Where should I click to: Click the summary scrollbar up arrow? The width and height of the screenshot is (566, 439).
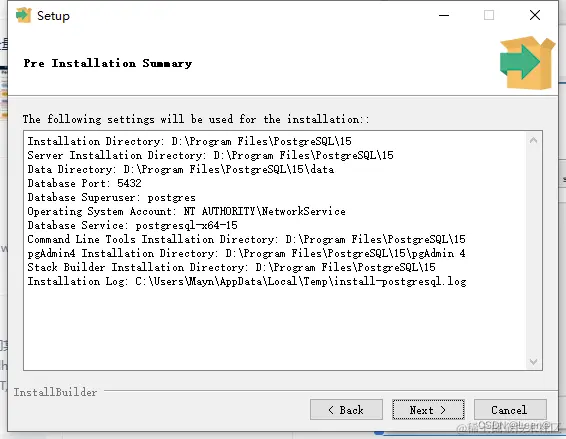click(x=534, y=140)
